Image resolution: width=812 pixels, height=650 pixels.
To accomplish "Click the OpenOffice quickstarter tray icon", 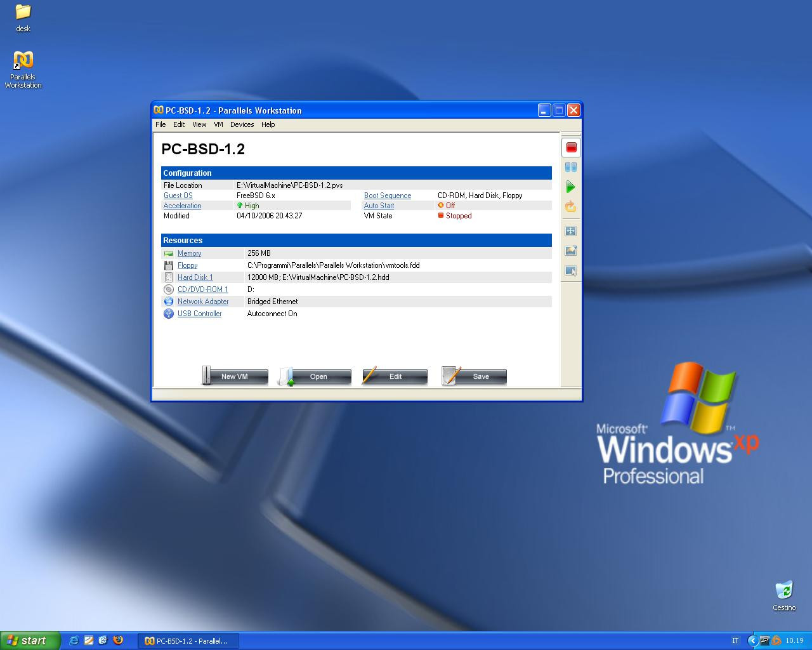I will [x=764, y=640].
